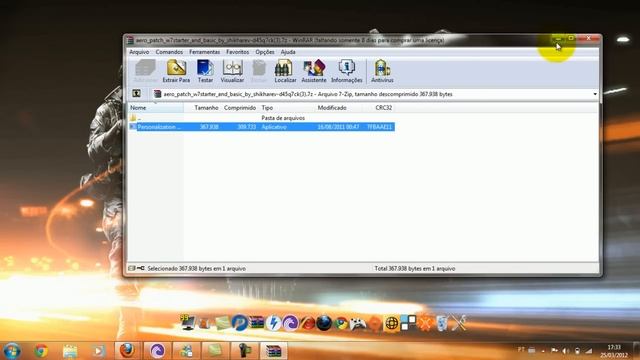Click 'Total 367.938 bytes' status text
Viewport: 640px width, 360px height.
click(415, 269)
